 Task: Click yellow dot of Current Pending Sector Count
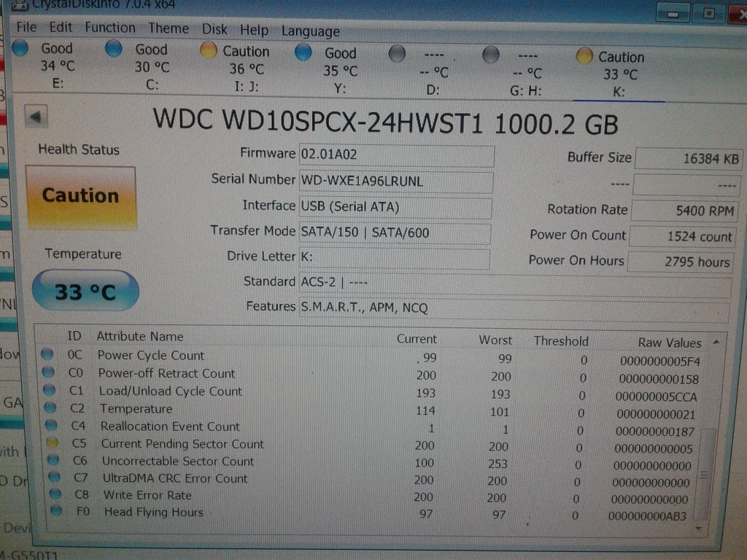[53, 443]
